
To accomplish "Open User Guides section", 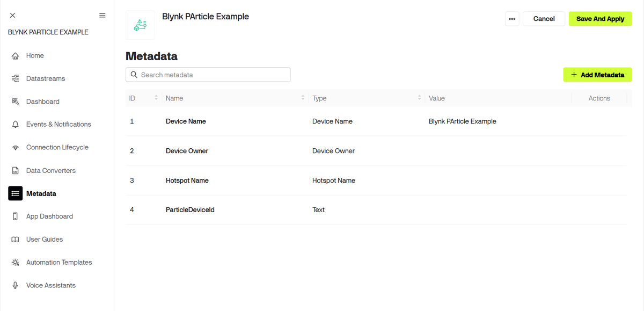I will pos(45,240).
